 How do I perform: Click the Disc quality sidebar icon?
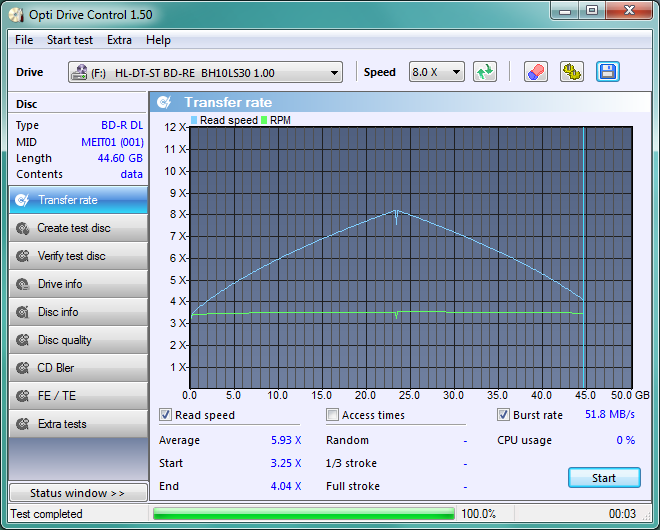click(x=22, y=340)
